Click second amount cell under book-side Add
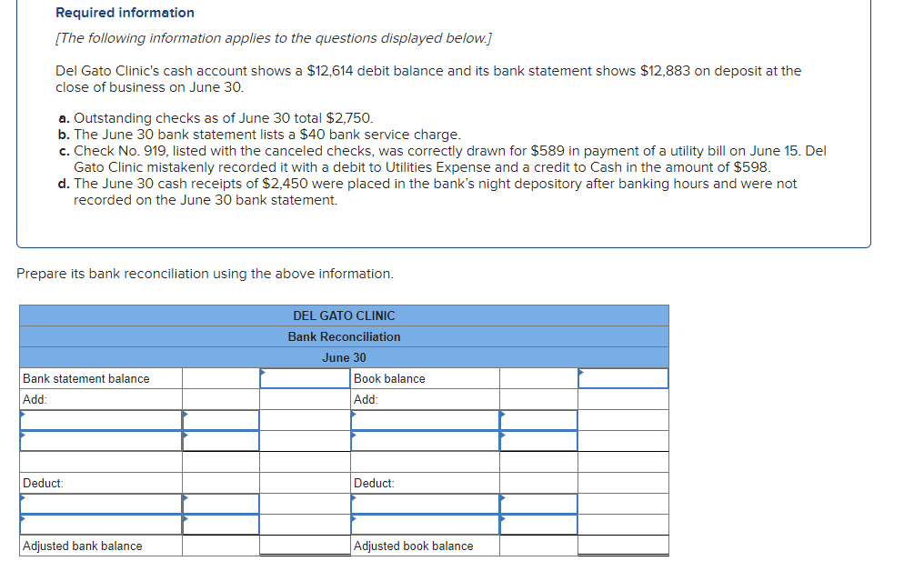The image size is (924, 561). click(x=538, y=441)
